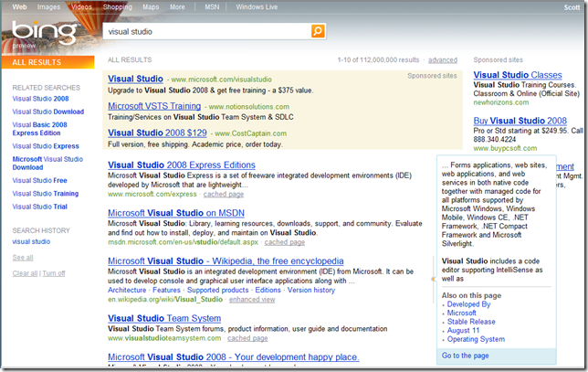Open 'Microsoft Visual Studio 2008 - Your development happy place' result
Image resolution: width=588 pixels, height=372 pixels.
[x=233, y=357]
